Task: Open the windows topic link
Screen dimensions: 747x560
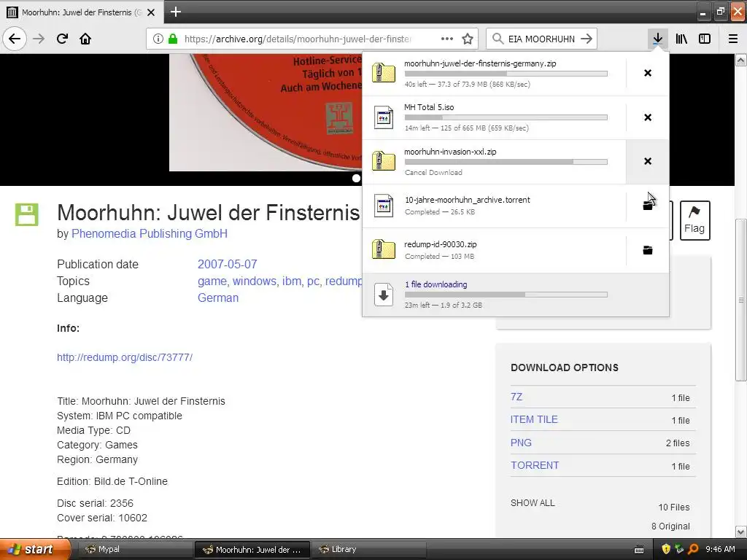Action: pos(255,281)
